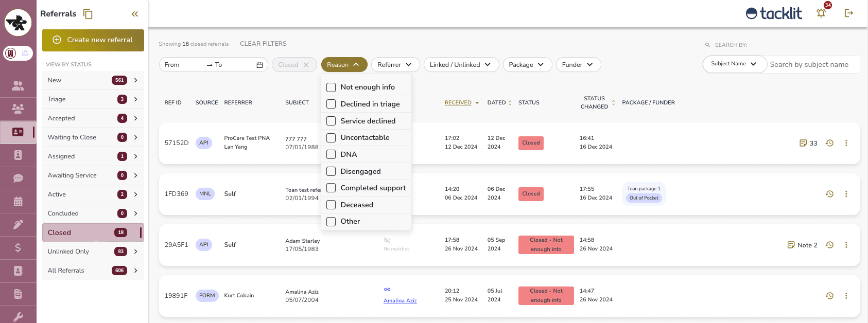Open the date range calendar icon
The height and width of the screenshot is (323, 868).
point(259,65)
